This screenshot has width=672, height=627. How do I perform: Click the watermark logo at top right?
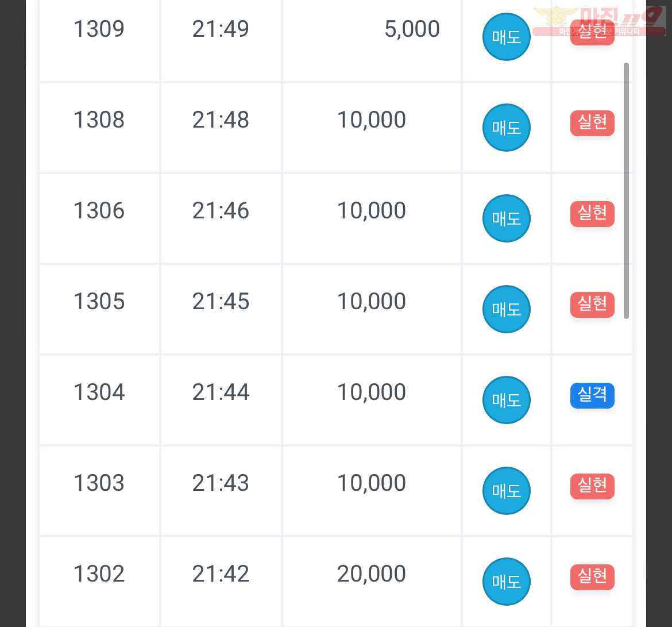599,21
